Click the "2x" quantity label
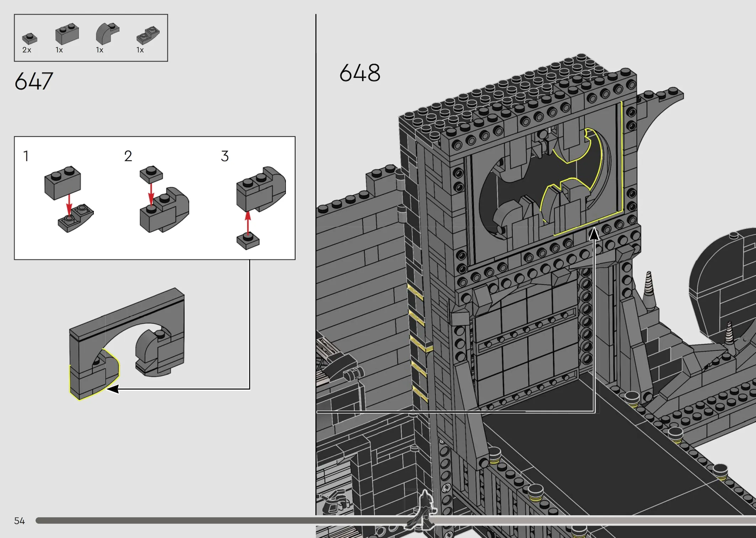The height and width of the screenshot is (538, 756). coord(27,50)
